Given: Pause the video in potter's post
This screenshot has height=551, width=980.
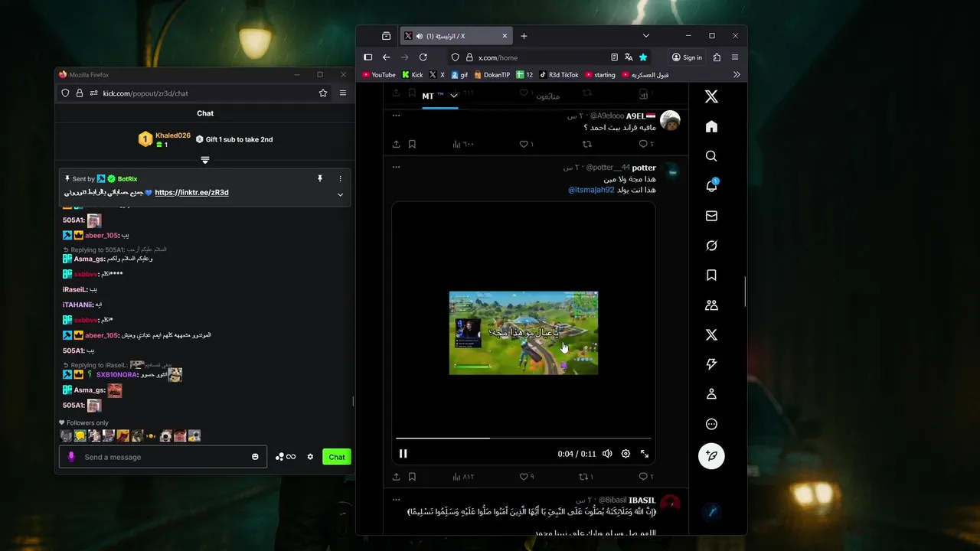Looking at the screenshot, I should click(403, 454).
